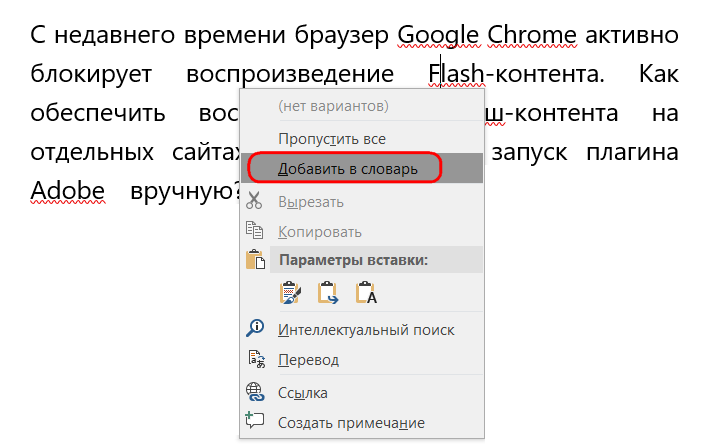Viewport: 709px width, 447px height.
Task: Click the Copy pages icon
Action: 254,230
